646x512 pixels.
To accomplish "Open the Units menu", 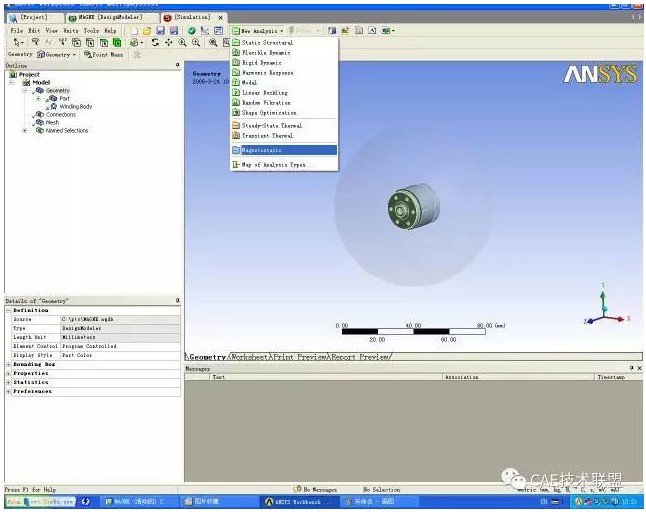I will tap(70, 31).
